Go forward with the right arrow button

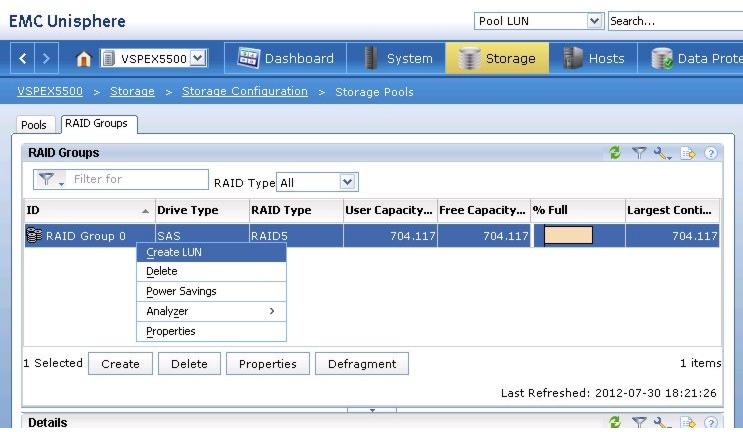(46, 58)
